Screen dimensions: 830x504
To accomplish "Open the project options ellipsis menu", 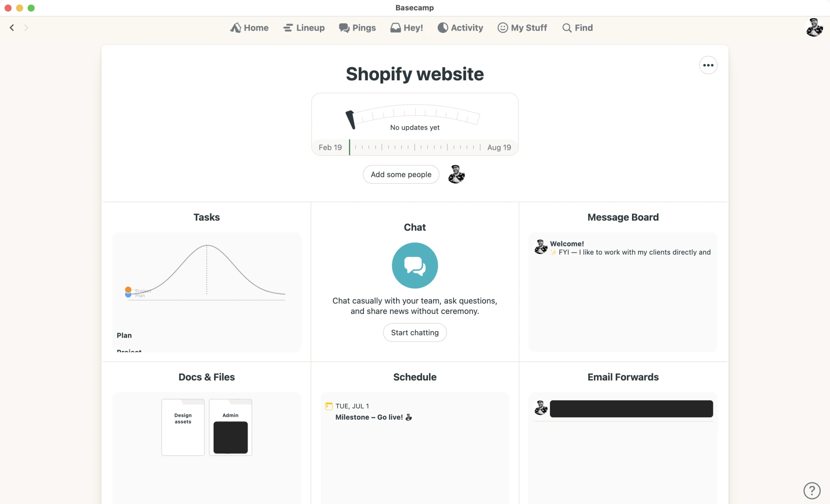I will click(x=708, y=65).
